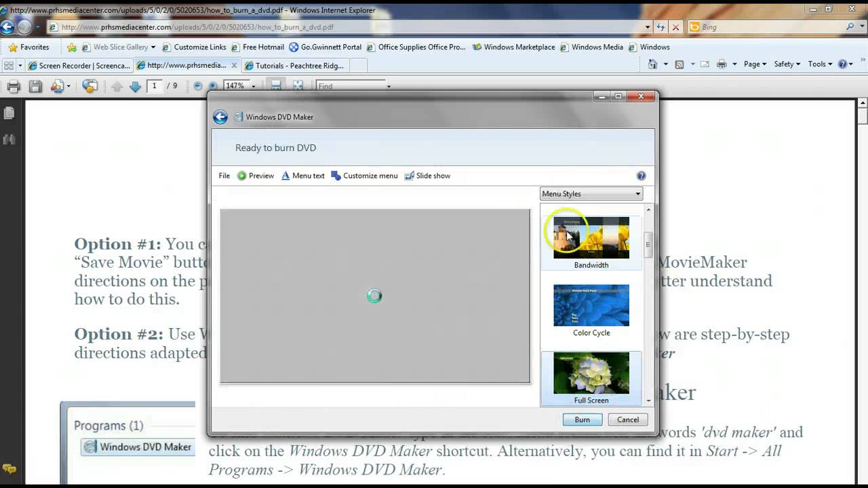Click the Internet Explorer back button
The height and width of the screenshot is (488, 868).
click(x=7, y=27)
